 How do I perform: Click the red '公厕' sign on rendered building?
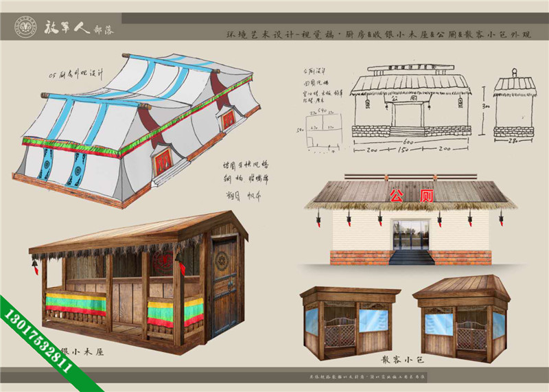pos(412,196)
